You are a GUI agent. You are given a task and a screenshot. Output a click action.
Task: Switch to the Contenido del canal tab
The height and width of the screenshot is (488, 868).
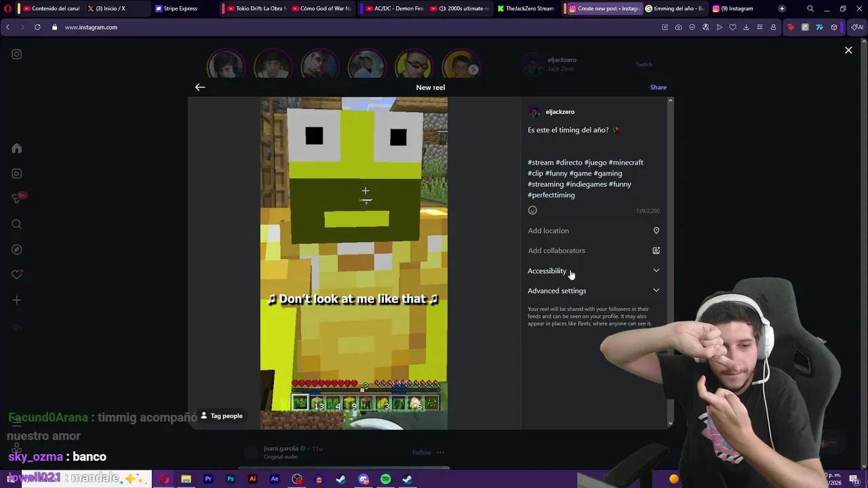52,9
